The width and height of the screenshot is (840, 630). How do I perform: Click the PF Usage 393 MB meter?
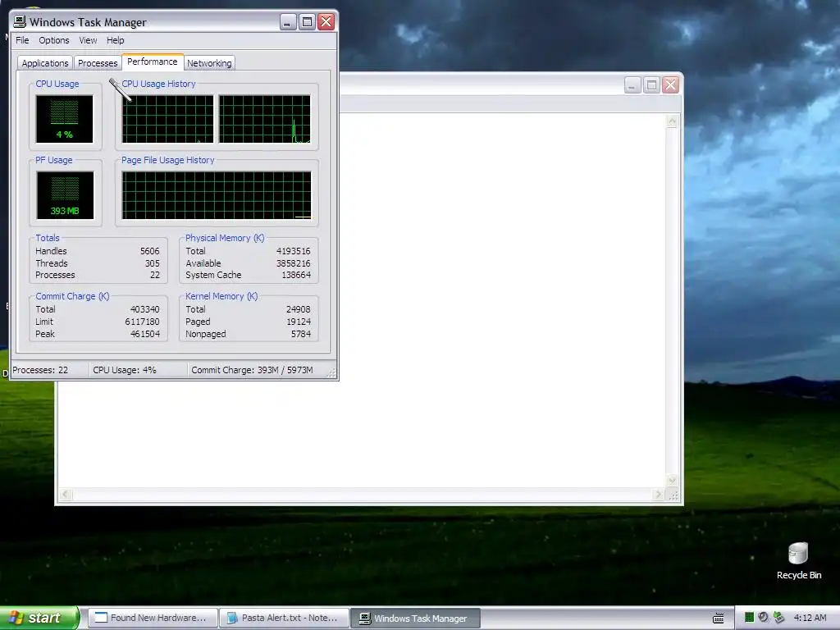[65, 195]
